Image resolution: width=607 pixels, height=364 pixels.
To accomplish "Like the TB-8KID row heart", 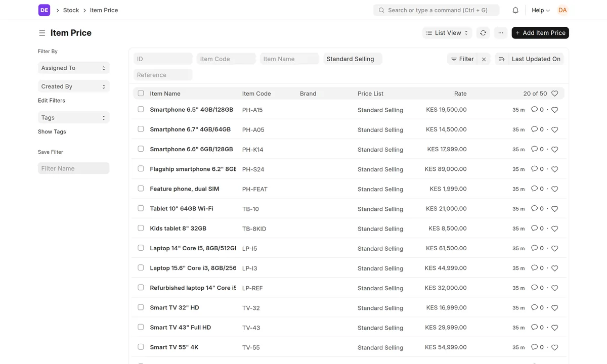I will click(554, 229).
